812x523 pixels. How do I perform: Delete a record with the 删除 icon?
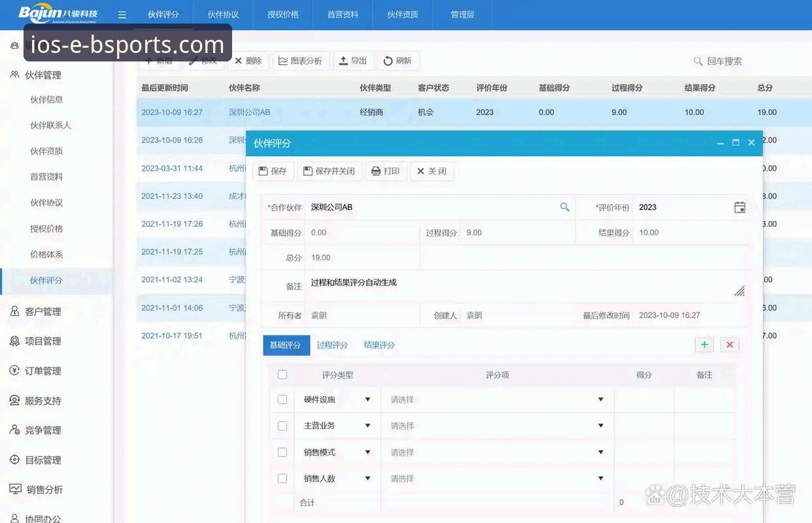coord(248,60)
